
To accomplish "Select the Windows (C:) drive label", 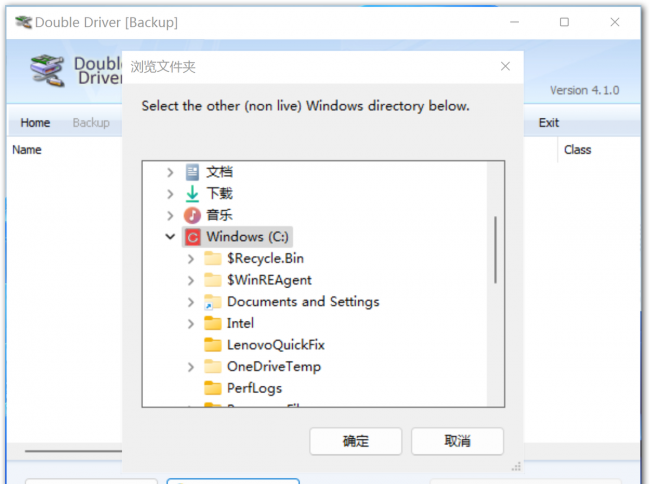I will point(247,237).
